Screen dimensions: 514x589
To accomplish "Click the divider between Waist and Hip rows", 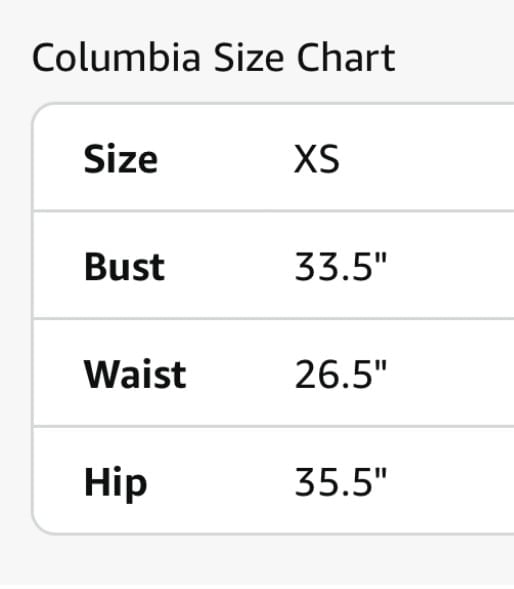I will [x=274, y=427].
